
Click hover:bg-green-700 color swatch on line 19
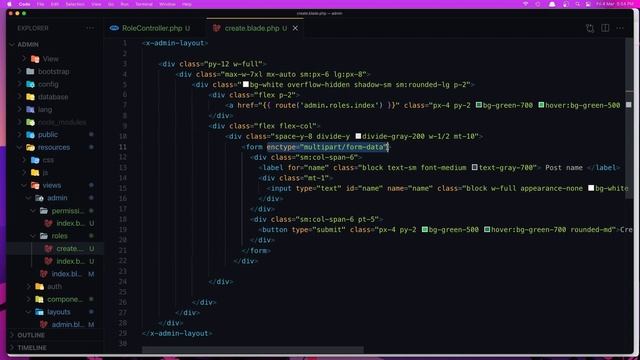click(x=487, y=229)
